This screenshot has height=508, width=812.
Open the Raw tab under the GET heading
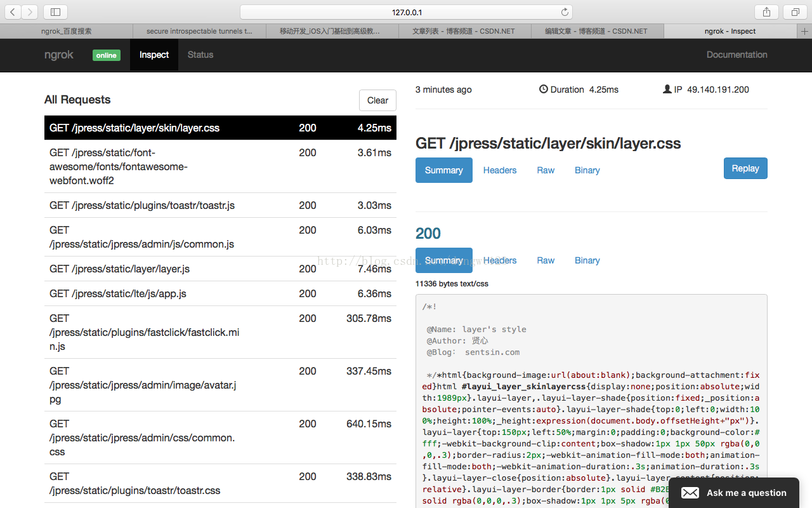(546, 170)
